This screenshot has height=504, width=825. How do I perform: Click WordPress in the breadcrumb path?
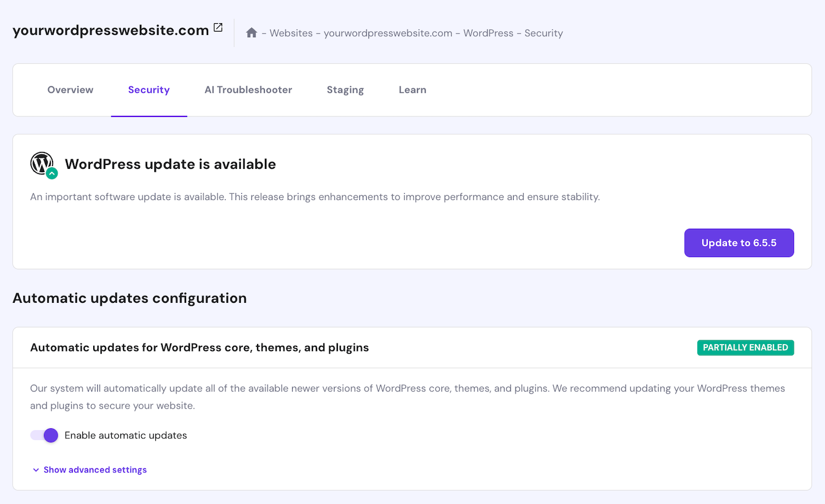488,33
